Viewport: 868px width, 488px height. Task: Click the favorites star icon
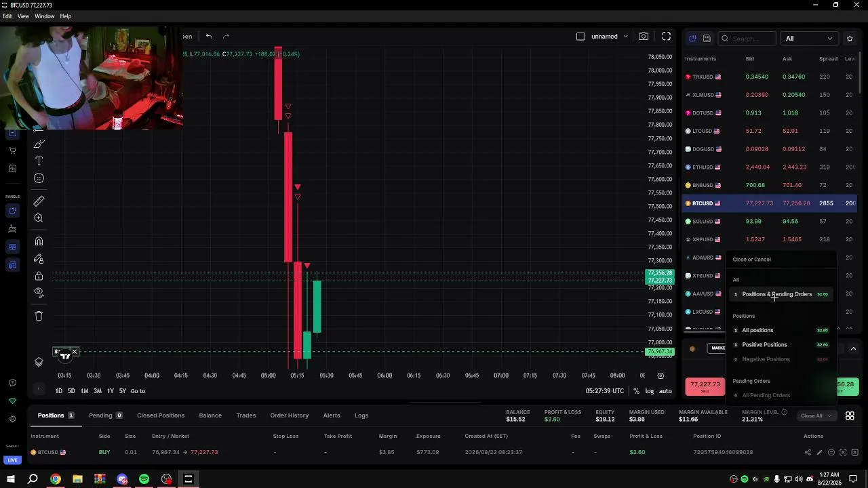click(x=850, y=39)
